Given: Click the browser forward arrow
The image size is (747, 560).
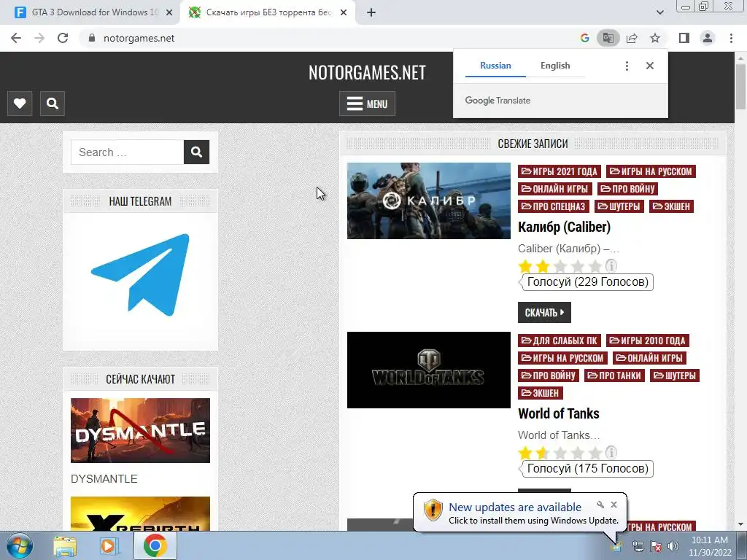Looking at the screenshot, I should tap(39, 38).
